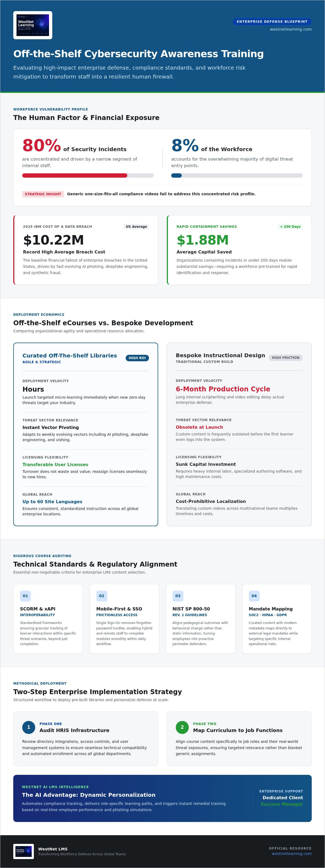Click the WestNet Learning logo in the header

pos(33,25)
